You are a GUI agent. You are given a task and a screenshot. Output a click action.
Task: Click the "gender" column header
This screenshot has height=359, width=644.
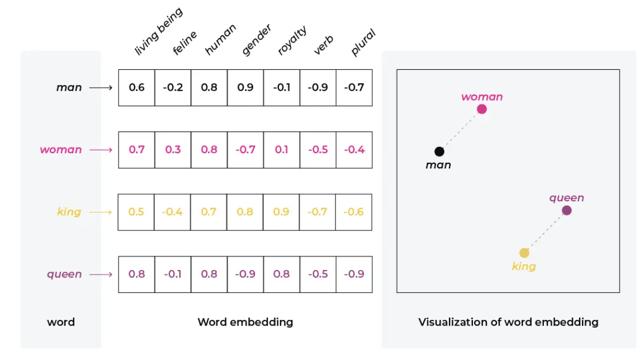point(257,40)
